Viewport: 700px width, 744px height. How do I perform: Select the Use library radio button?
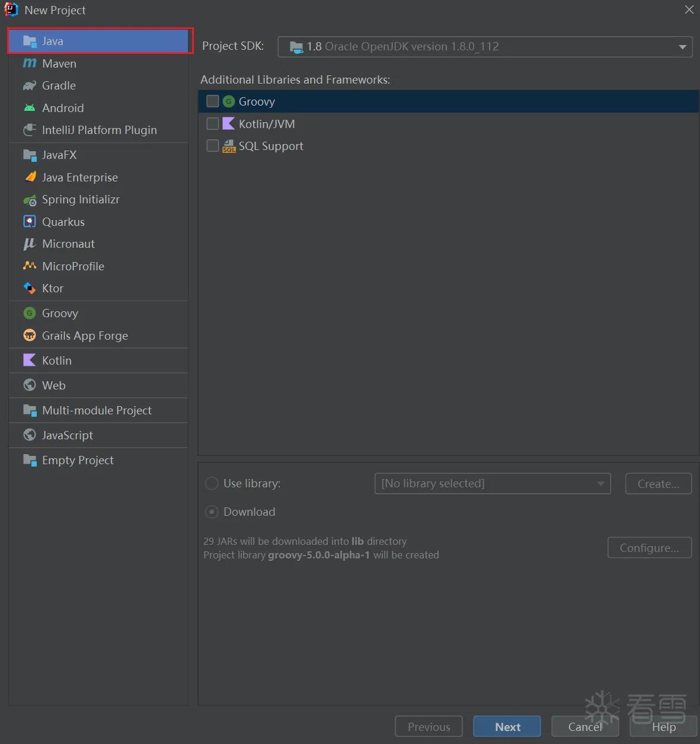coord(212,483)
